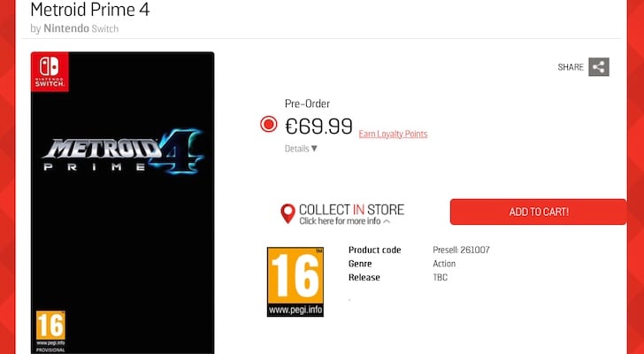The width and height of the screenshot is (644, 354).
Task: Click the Action genre value
Action: [x=444, y=264]
